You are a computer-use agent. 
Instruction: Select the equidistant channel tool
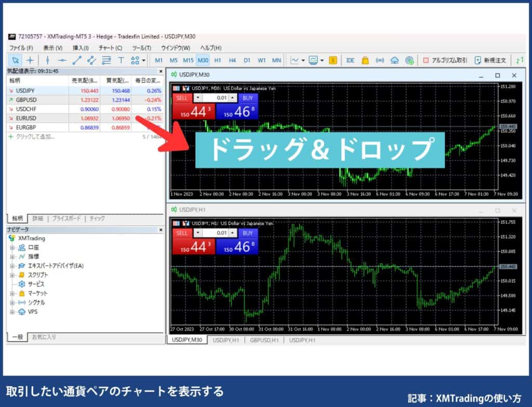pyautogui.click(x=91, y=60)
